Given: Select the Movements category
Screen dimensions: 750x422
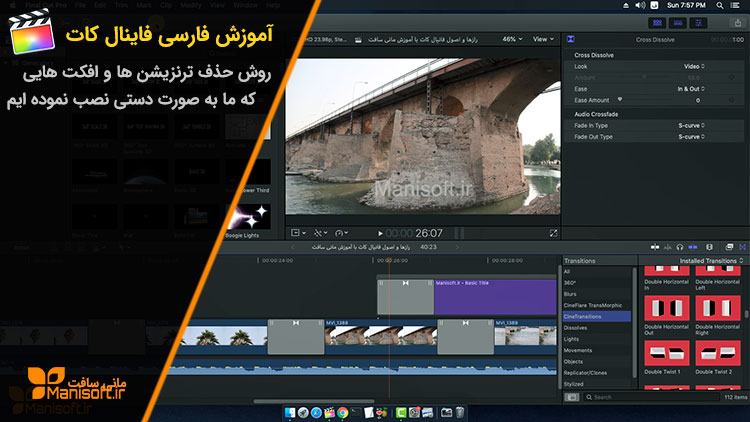Looking at the screenshot, I should [596, 350].
